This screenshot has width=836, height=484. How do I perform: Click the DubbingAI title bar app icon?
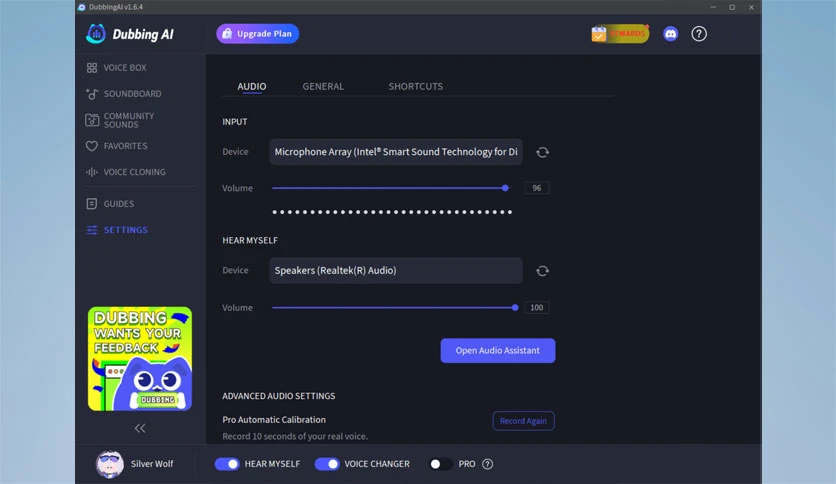(x=82, y=7)
